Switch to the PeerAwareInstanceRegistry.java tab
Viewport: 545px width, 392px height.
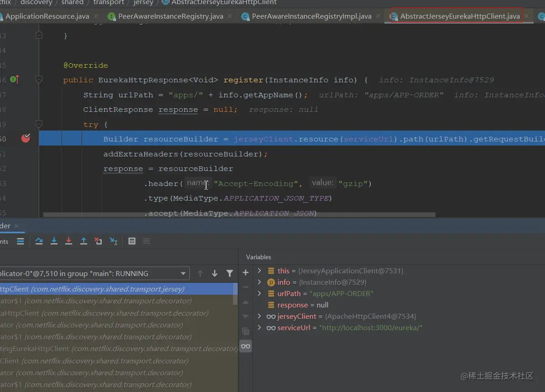point(170,16)
